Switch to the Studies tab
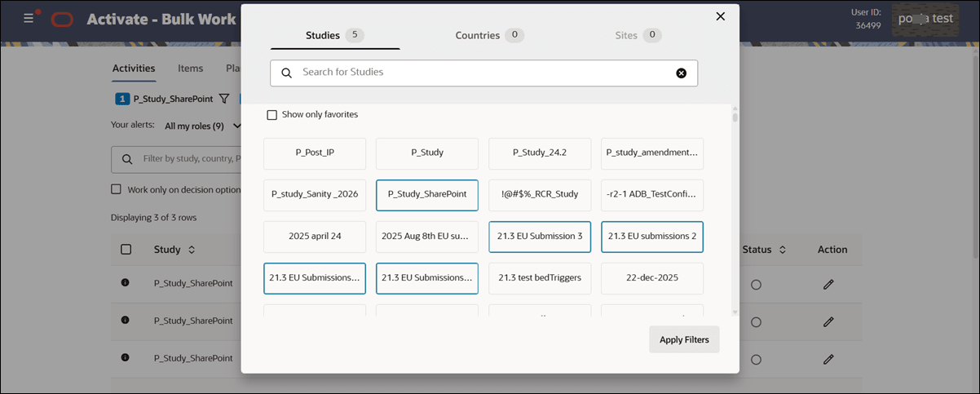The width and height of the screenshot is (980, 394). point(335,35)
